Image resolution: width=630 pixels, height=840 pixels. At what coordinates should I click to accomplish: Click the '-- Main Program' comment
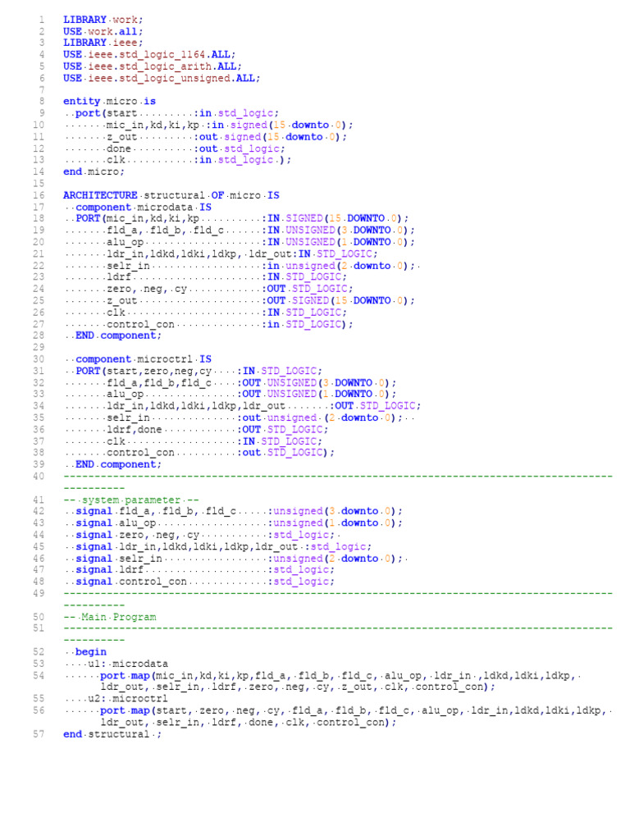[x=109, y=617]
